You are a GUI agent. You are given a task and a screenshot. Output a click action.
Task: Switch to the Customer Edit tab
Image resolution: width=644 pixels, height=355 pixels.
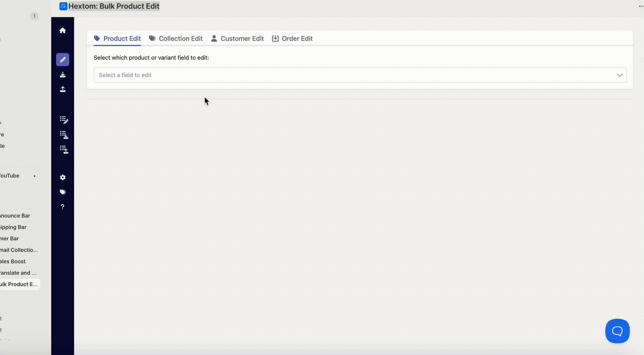238,39
